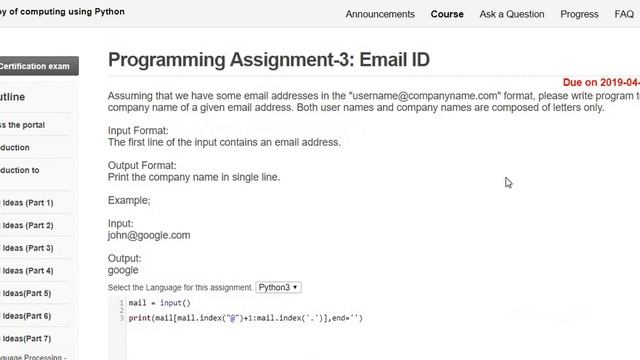The image size is (640, 360).
Task: Click code line 'mail = input()'
Action: click(160, 303)
